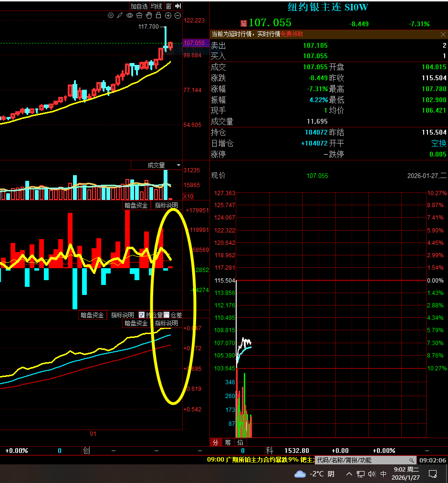Click lowest pane's 指标说明 button
Image resolution: width=448 pixels, height=483 pixels.
point(166,323)
